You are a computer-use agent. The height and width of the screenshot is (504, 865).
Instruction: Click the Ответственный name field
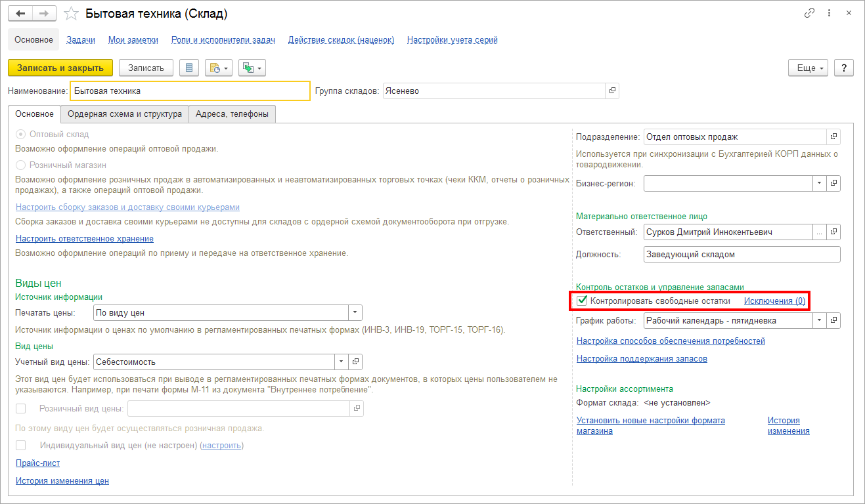(x=728, y=232)
